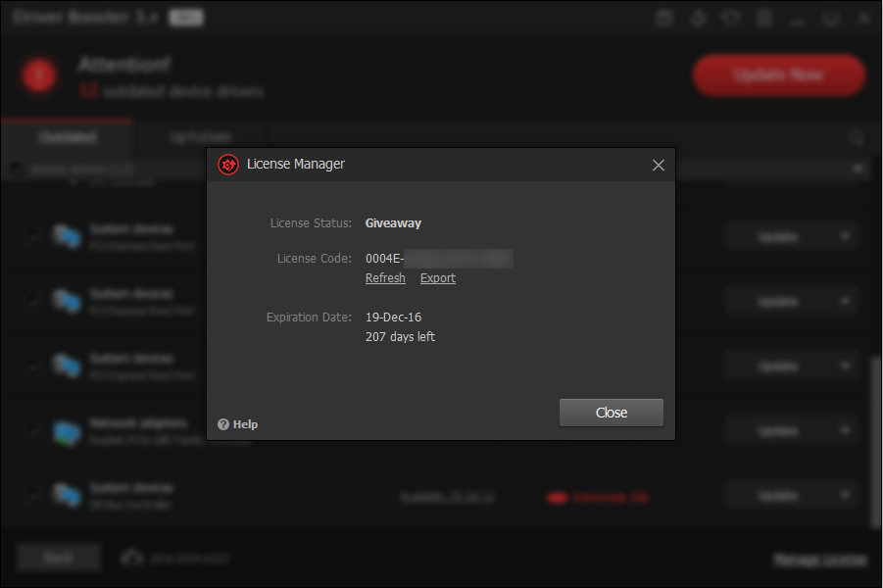Refresh the license code
The image size is (883, 588).
[385, 277]
